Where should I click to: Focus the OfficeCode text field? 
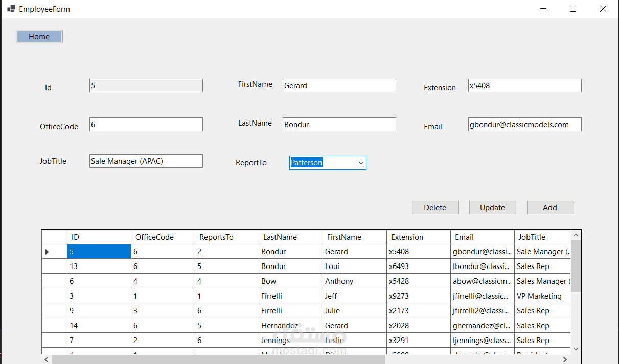point(146,125)
